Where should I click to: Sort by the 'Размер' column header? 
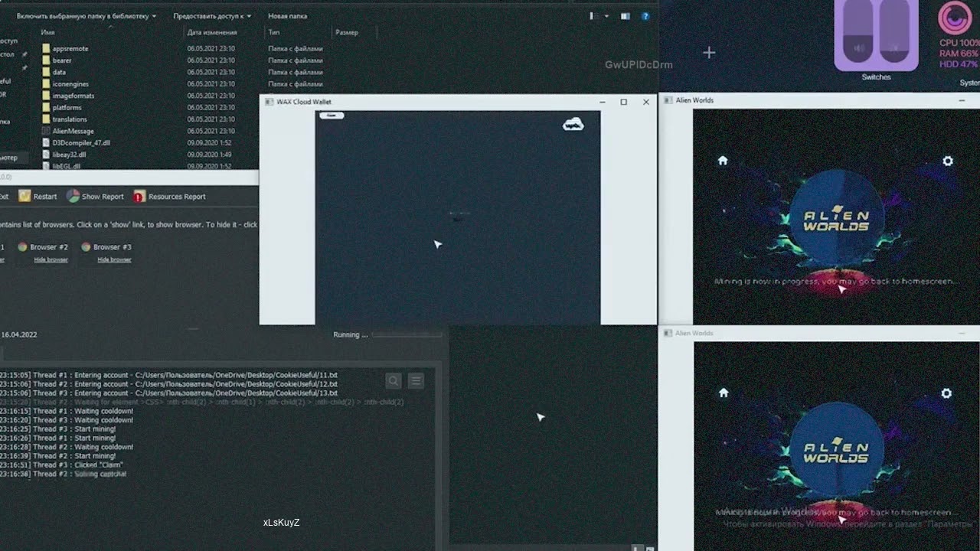(x=347, y=32)
